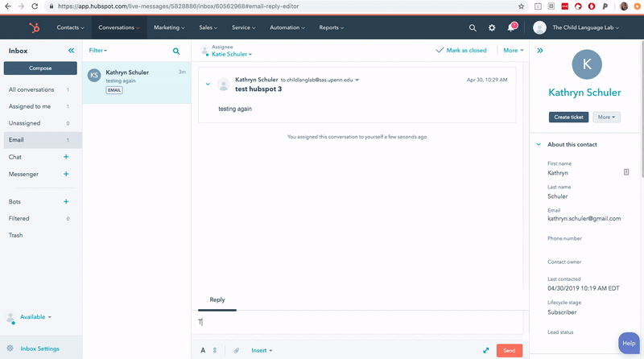Open the notifications bell
644x359 pixels.
tap(511, 27)
